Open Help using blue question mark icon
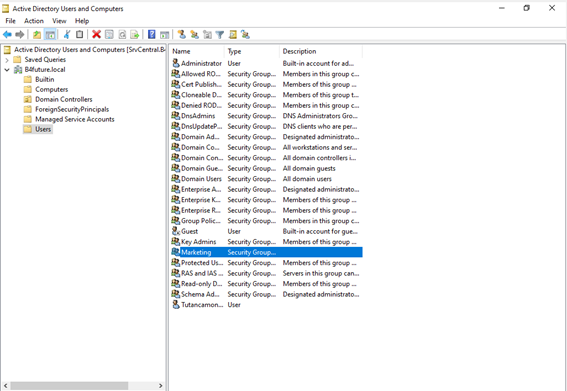 pyautogui.click(x=152, y=35)
